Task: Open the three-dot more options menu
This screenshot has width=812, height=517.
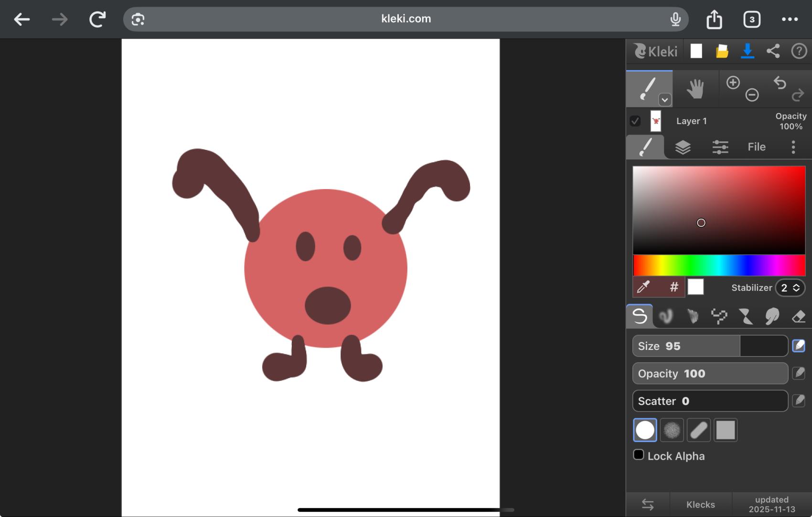Action: click(793, 147)
